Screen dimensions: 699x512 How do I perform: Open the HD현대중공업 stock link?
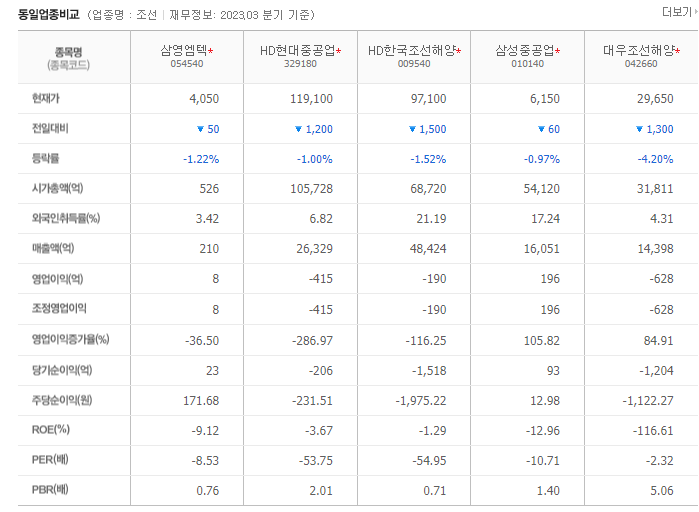click(297, 51)
